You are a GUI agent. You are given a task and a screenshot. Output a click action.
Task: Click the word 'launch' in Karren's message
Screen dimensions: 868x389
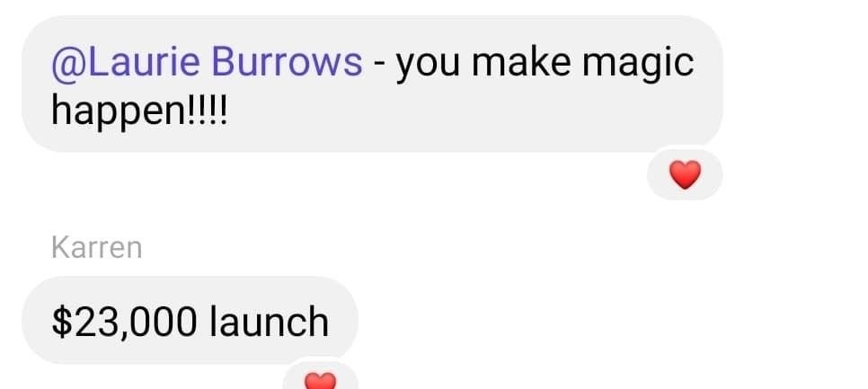(269, 322)
